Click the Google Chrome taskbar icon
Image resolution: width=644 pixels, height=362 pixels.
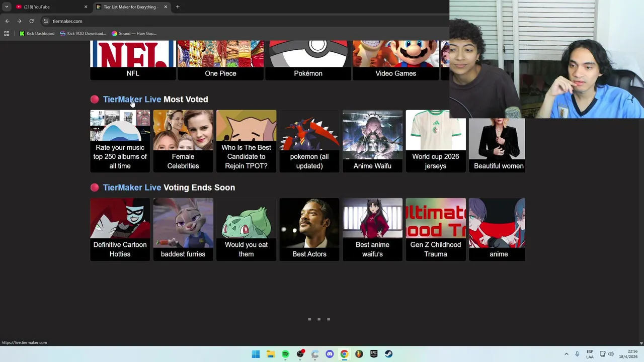point(344,354)
